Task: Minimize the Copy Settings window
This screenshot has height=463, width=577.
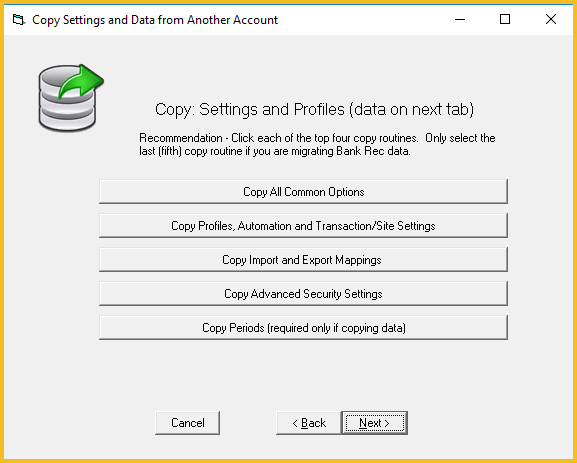Action: [460, 19]
